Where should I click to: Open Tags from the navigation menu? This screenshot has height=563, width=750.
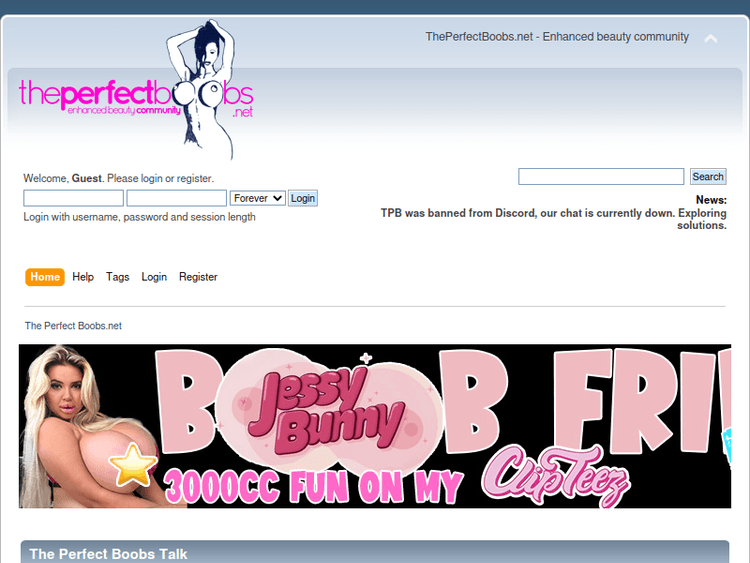(x=118, y=277)
